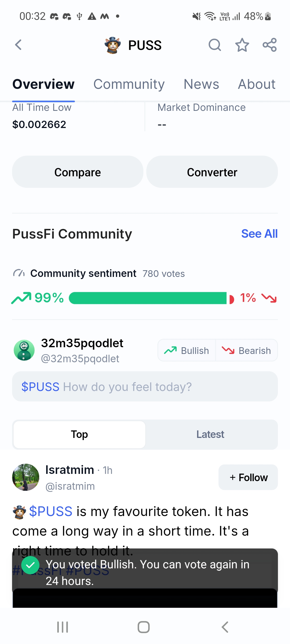Tap the share icon in header
Image resolution: width=290 pixels, height=644 pixels.
(x=270, y=45)
